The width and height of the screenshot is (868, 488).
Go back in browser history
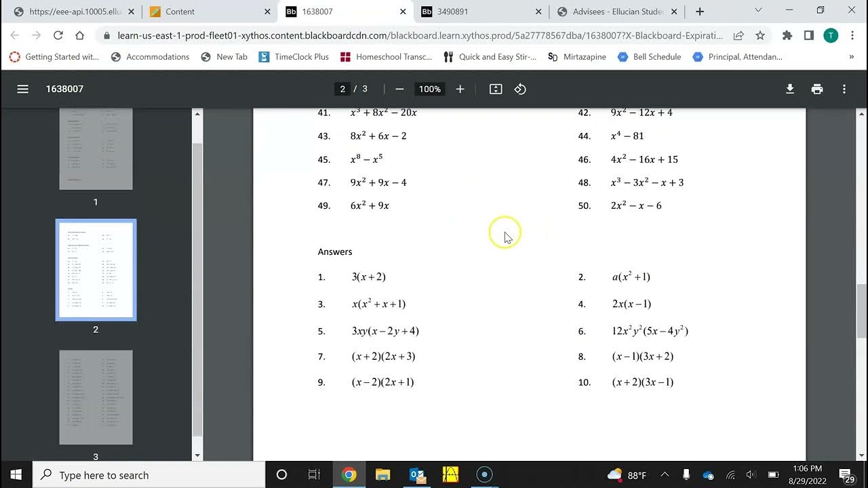(14, 35)
